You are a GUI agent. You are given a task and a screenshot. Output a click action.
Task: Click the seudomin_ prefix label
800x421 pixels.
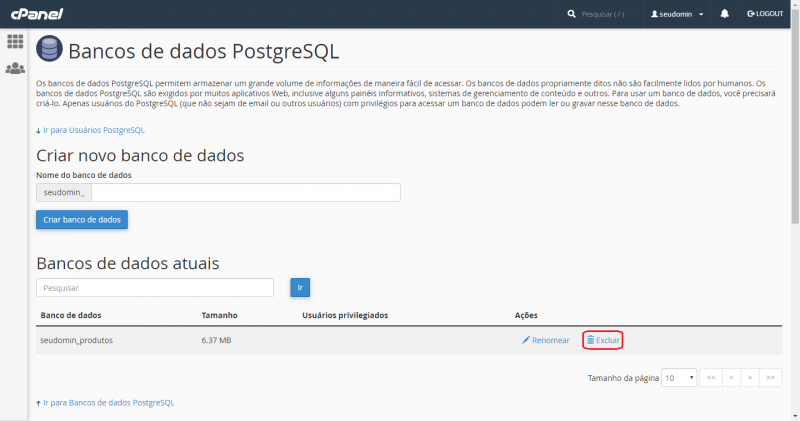(64, 192)
